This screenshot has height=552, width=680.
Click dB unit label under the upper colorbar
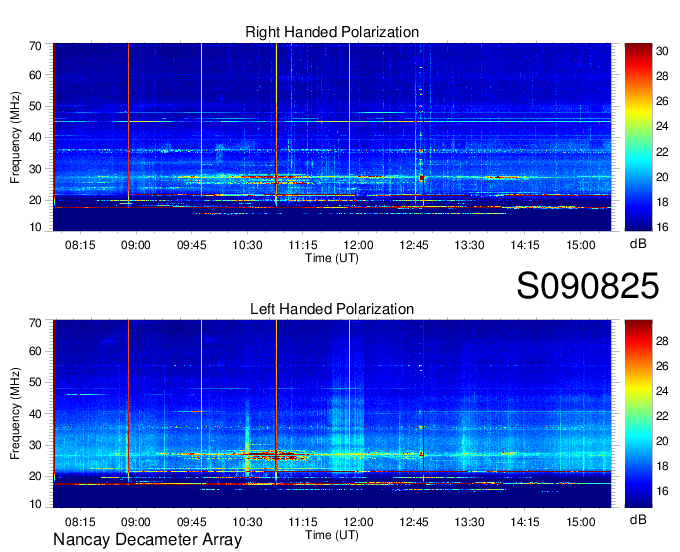click(x=638, y=244)
